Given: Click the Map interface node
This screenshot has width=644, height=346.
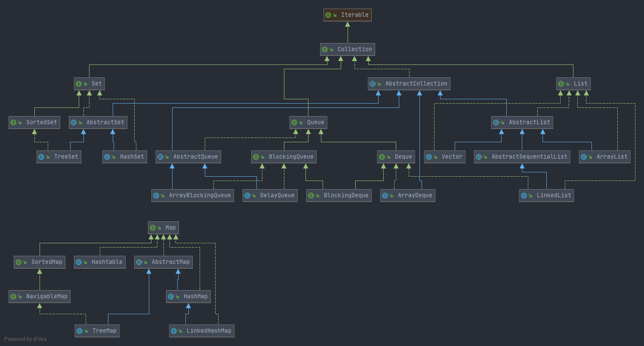Looking at the screenshot, I should click(163, 228).
